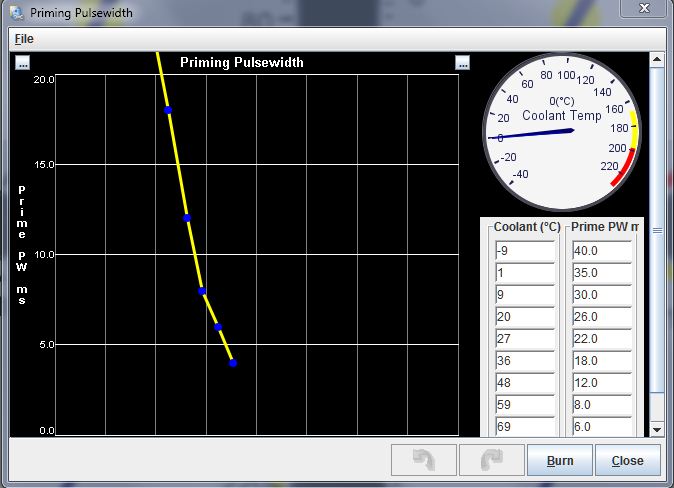Select the lowest blue point on curve
The image size is (674, 488).
coord(233,363)
